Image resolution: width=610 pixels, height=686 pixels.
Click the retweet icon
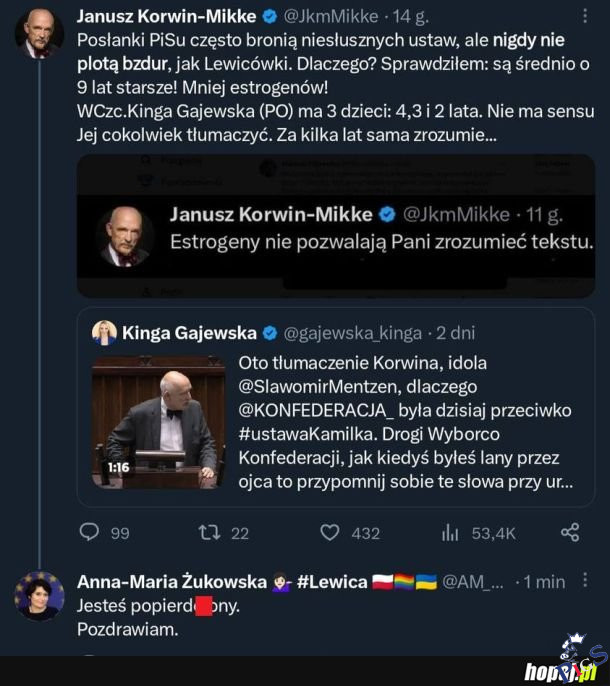point(210,532)
